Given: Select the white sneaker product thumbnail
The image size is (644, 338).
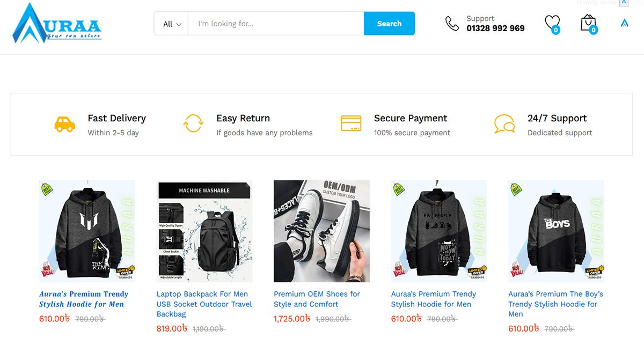Looking at the screenshot, I should coord(321,231).
